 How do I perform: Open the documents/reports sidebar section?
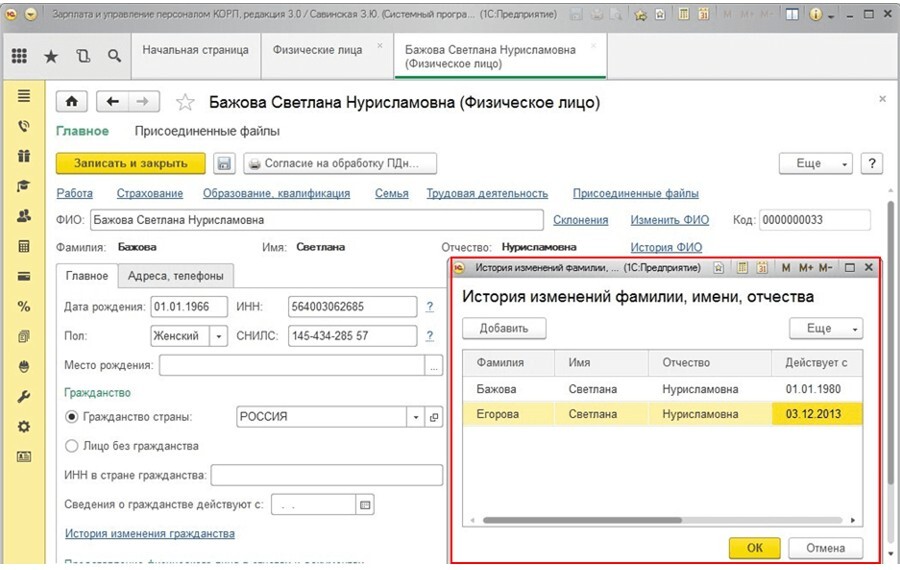tap(24, 336)
